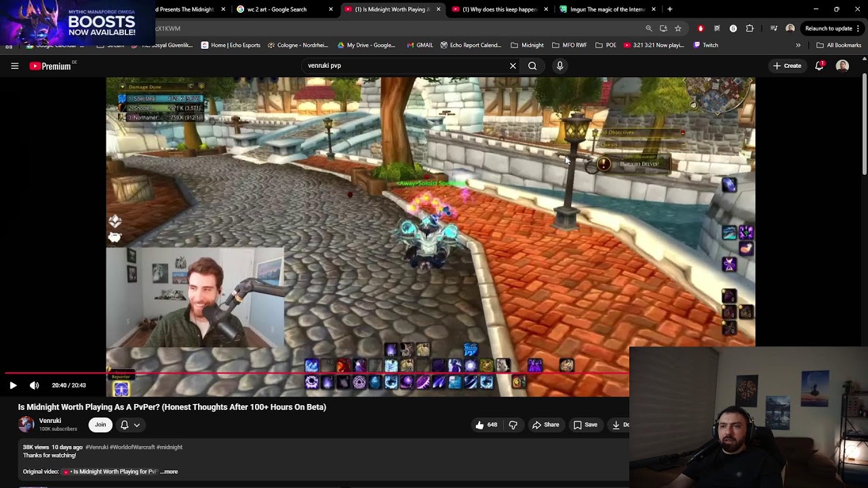Expand the description with '...more'
Image resolution: width=868 pixels, height=488 pixels.
169,472
